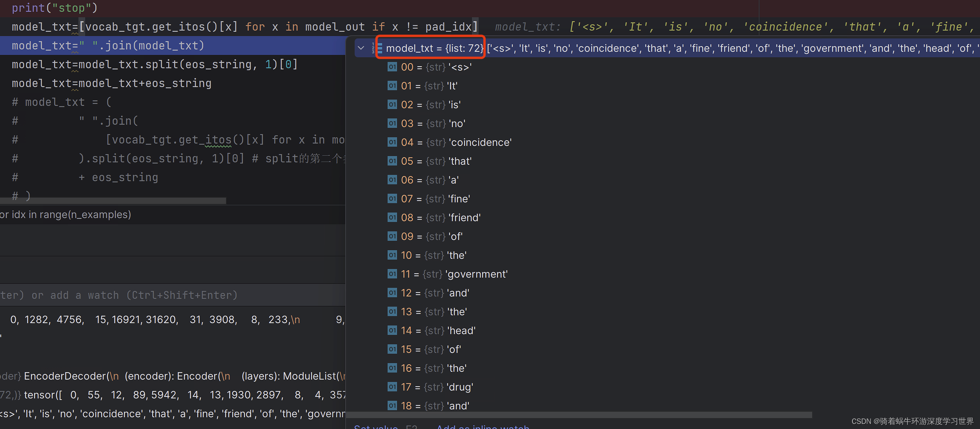Click the string icon for item 18
The image size is (980, 429).
coord(392,405)
